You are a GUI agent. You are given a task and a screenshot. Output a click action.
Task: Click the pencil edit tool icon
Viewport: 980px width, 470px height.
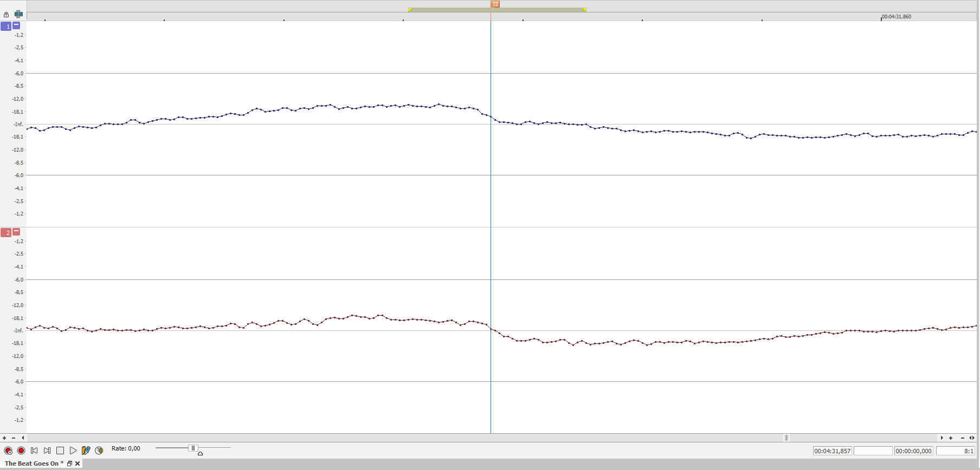86,451
